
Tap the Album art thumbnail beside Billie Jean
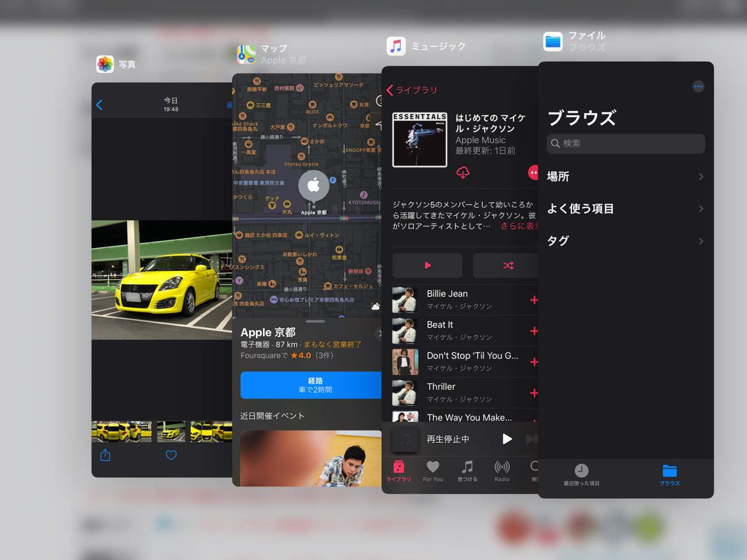(x=404, y=300)
